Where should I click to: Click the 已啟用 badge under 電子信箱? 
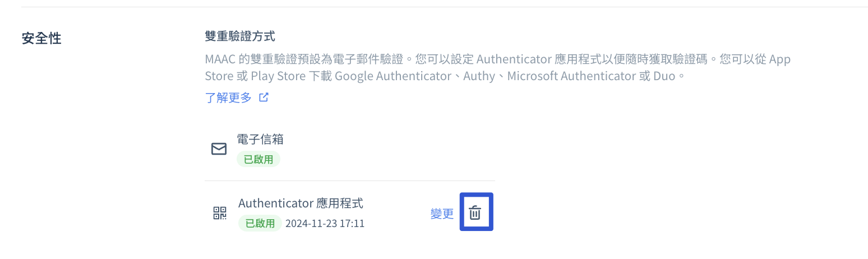258,159
